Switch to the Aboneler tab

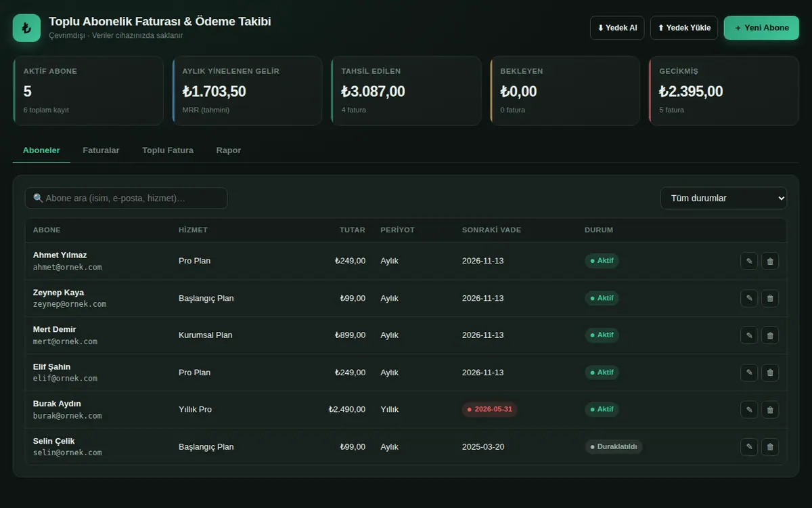(41, 150)
